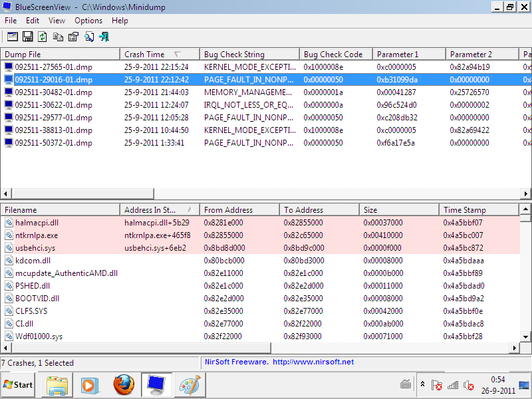532x399 pixels.
Task: Click the Advanced Options toolbar icon
Action: tap(13, 37)
